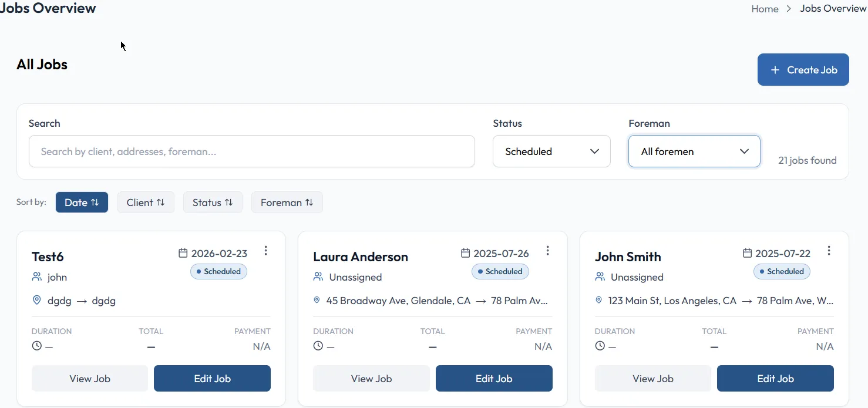Click the location pin beside 123 Main St
The width and height of the screenshot is (868, 408).
click(599, 300)
